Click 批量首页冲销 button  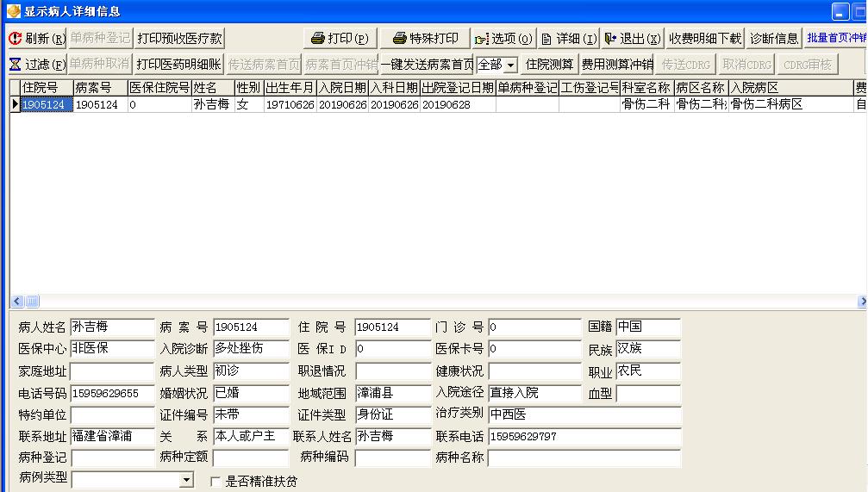click(835, 38)
